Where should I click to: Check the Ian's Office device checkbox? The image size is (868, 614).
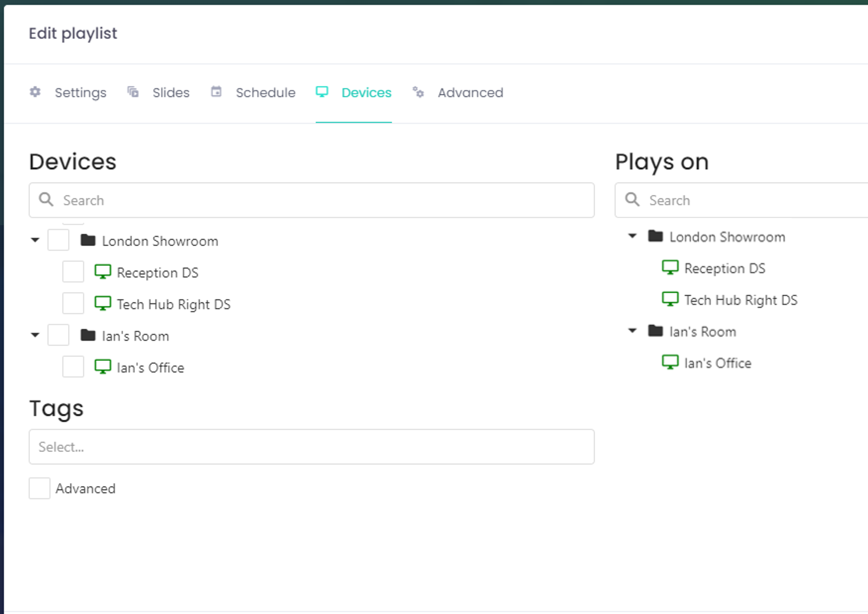point(73,367)
